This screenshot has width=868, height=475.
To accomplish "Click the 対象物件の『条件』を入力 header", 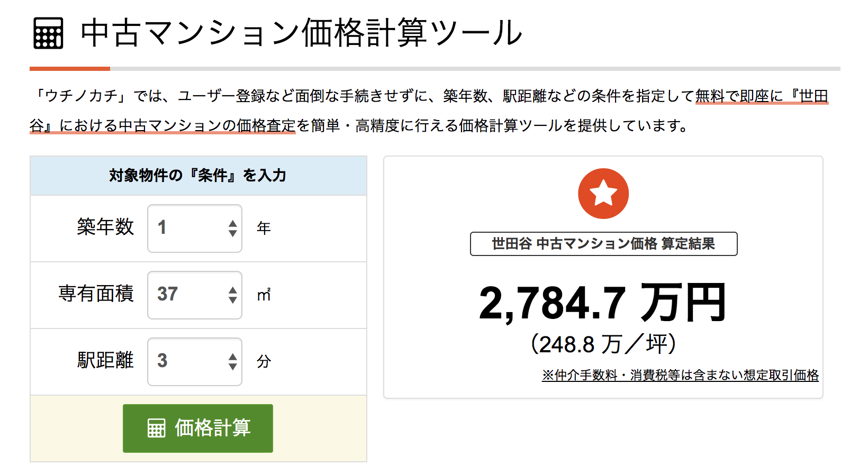I will coord(198,176).
